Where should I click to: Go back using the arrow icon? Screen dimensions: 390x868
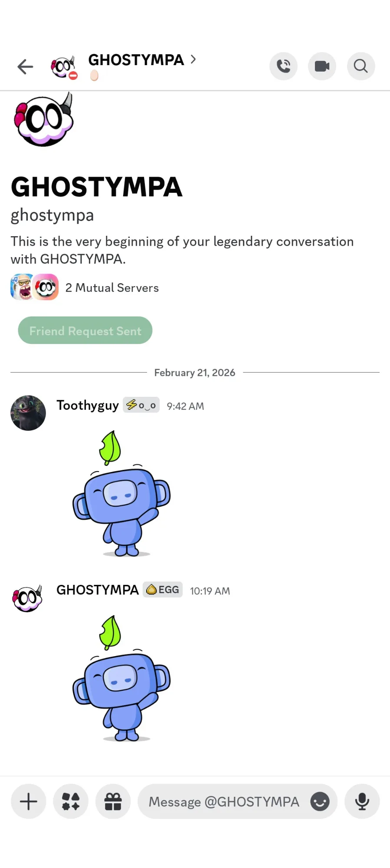[x=25, y=66]
